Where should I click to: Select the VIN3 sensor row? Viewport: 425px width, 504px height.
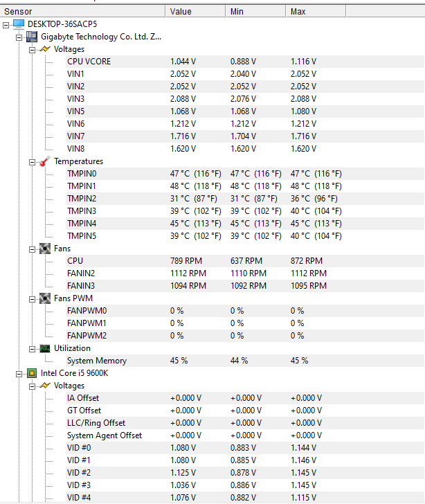(245, 99)
